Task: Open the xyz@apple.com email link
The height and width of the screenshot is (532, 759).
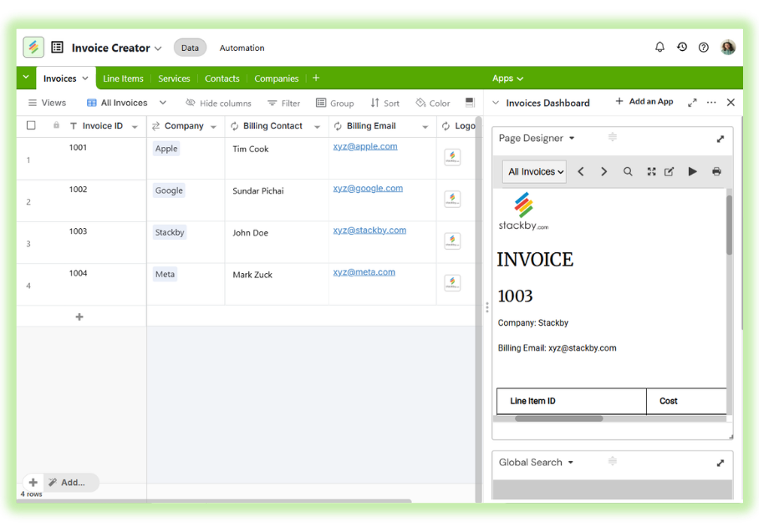Action: [x=364, y=146]
